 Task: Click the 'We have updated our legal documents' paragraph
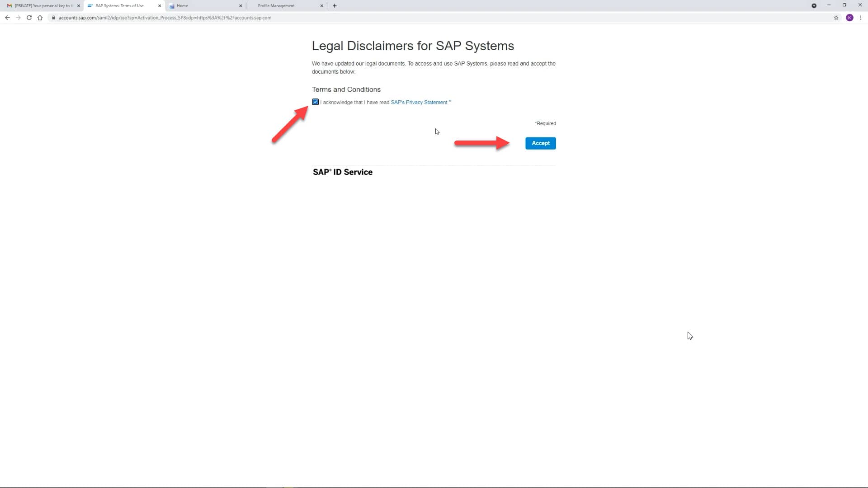434,68
